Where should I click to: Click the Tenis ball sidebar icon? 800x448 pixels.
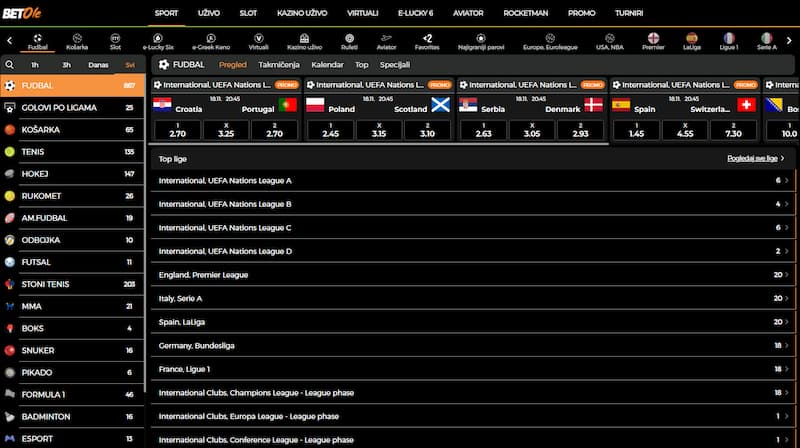tap(10, 152)
